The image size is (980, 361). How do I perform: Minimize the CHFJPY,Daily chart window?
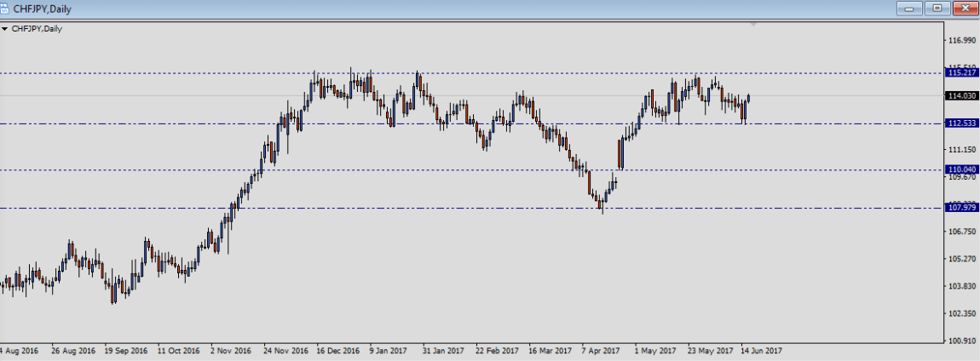tap(908, 9)
